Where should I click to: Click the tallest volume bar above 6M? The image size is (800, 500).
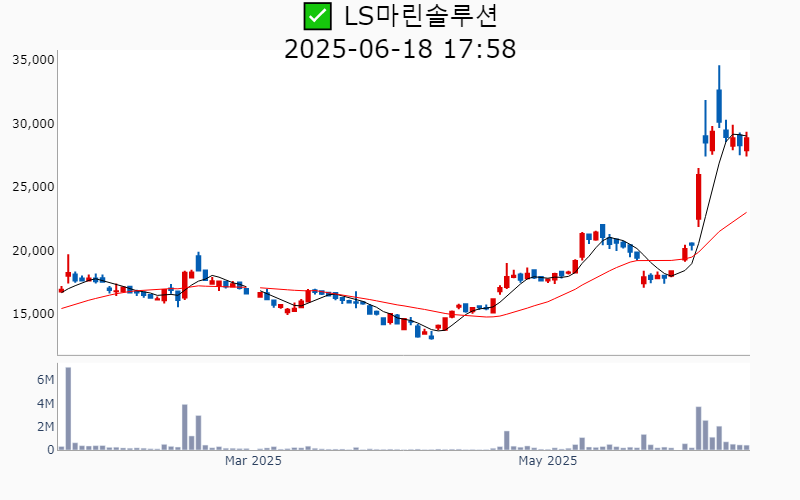pyautogui.click(x=68, y=409)
